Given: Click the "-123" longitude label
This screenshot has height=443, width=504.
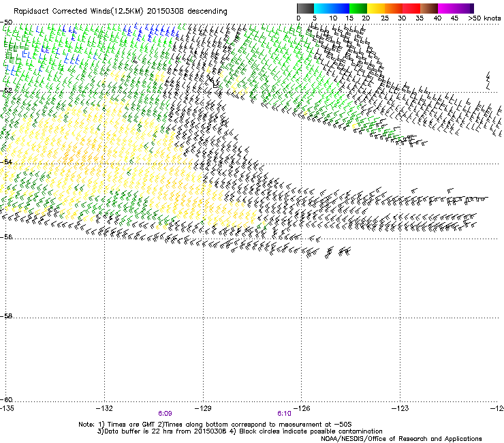Looking at the screenshot, I should point(400,408).
